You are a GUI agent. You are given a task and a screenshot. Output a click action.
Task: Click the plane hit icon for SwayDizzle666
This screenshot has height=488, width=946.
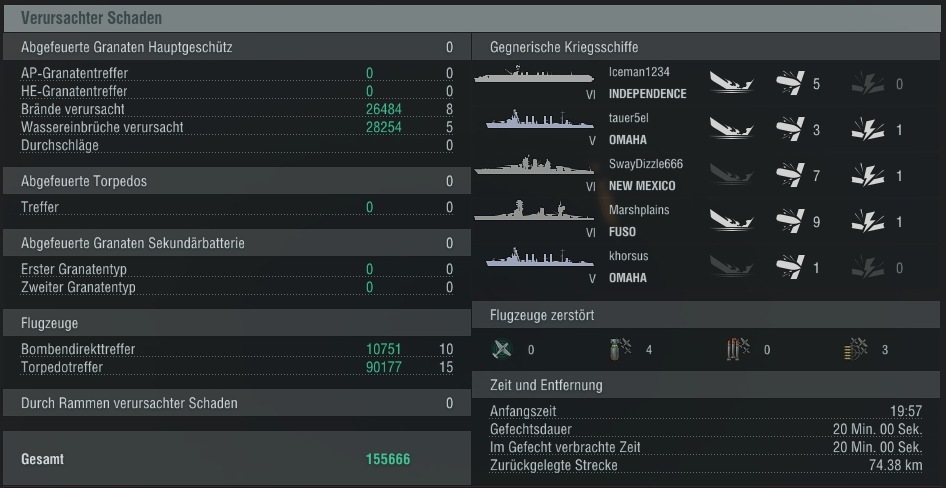pos(790,175)
